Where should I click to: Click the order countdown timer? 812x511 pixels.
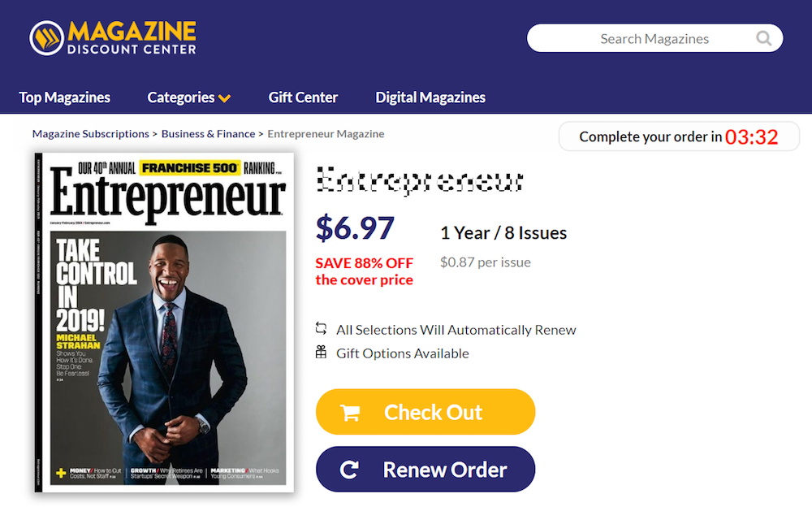(751, 137)
